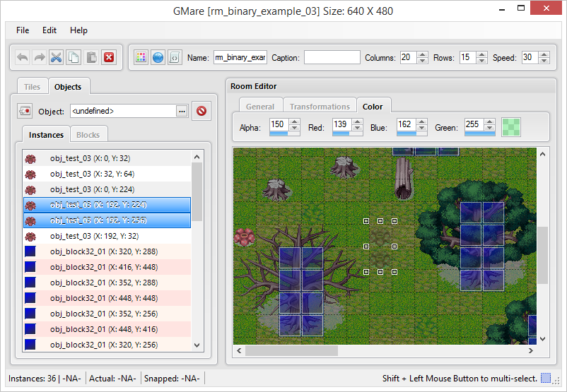Click the room Name input field
This screenshot has width=567, height=392.
tap(240, 57)
